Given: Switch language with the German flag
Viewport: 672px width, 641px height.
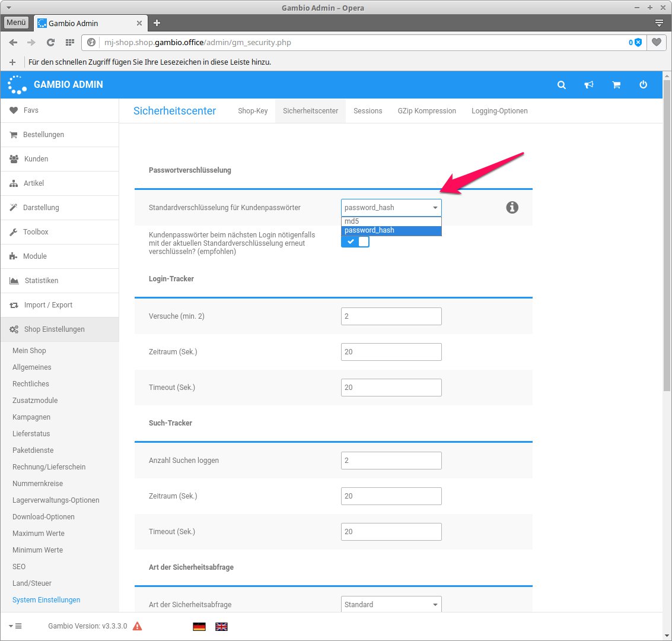Looking at the screenshot, I should [199, 626].
